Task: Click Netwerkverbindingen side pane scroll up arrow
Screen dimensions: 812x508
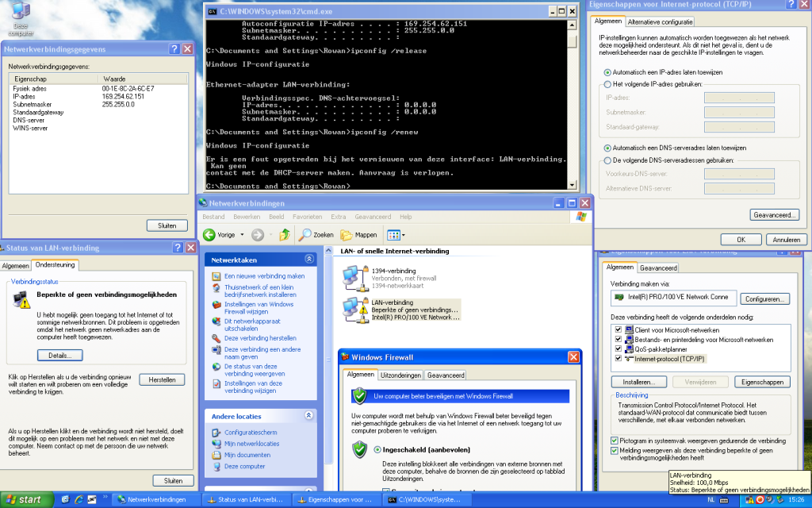Action: pos(328,251)
